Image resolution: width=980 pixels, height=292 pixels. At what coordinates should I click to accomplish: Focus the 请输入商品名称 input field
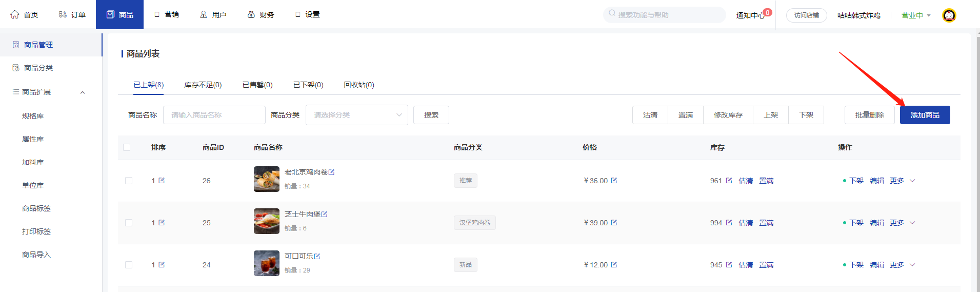point(214,115)
